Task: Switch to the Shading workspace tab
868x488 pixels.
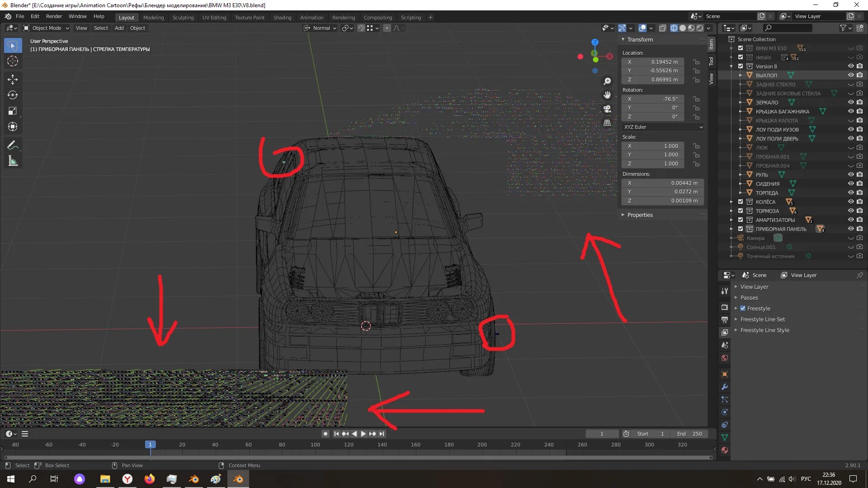Action: pyautogui.click(x=282, y=18)
